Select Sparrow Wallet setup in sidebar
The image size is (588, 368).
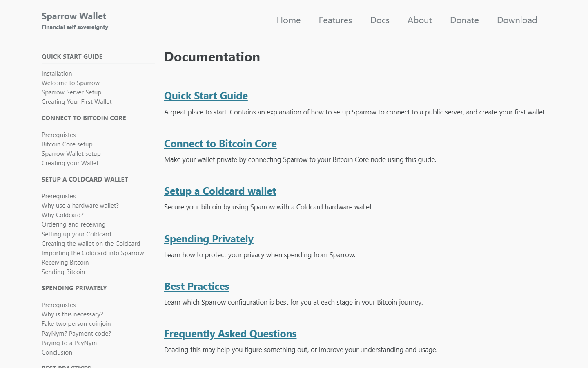click(x=71, y=154)
